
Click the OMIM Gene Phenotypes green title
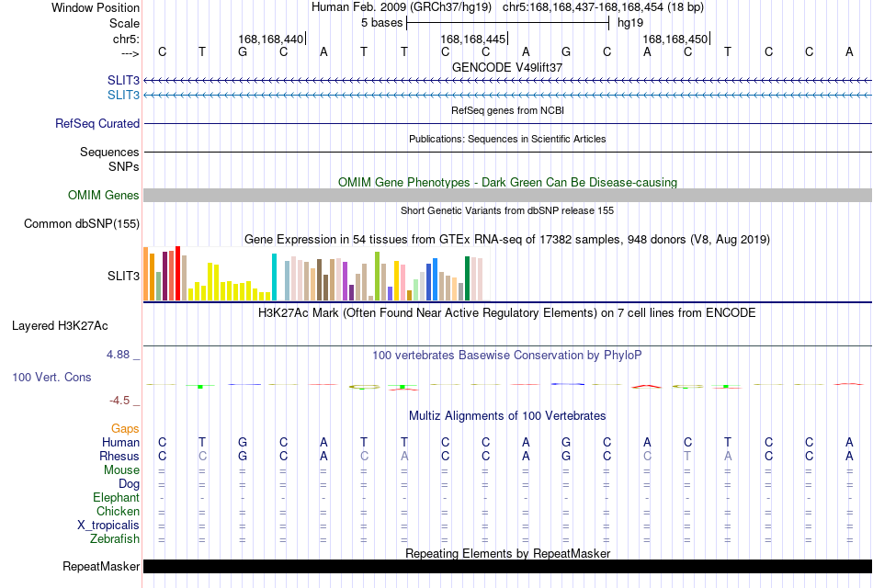click(x=507, y=182)
